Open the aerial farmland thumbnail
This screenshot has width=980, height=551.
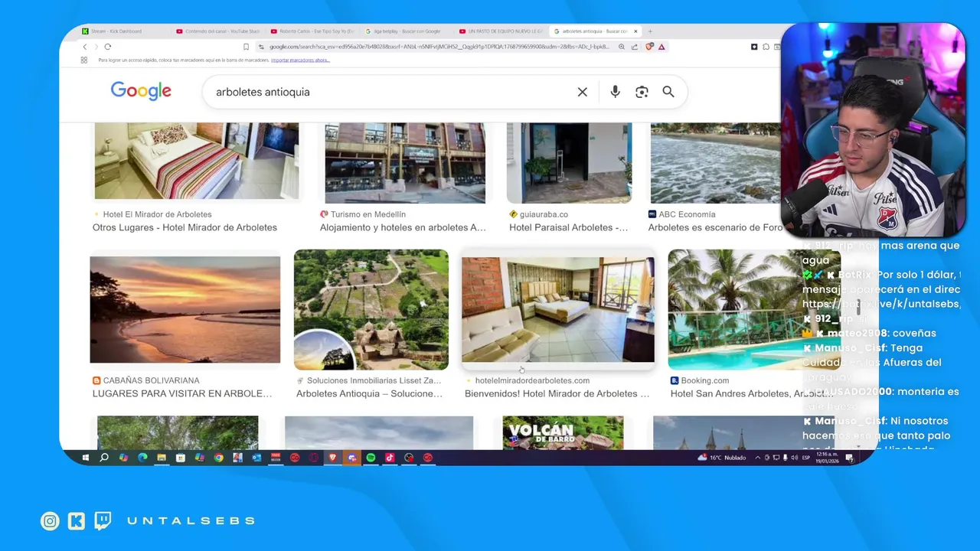point(371,310)
